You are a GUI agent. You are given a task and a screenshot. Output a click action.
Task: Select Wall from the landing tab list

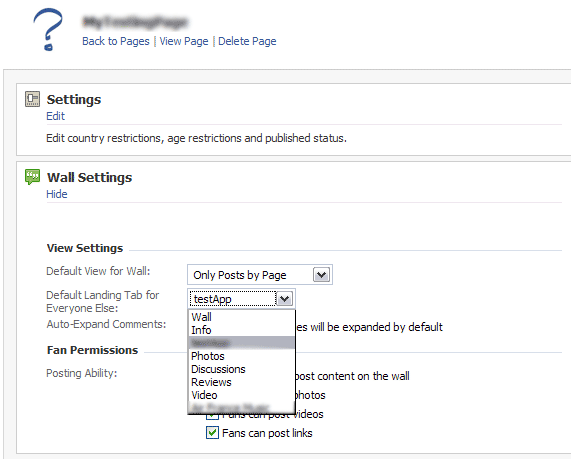coord(201,317)
